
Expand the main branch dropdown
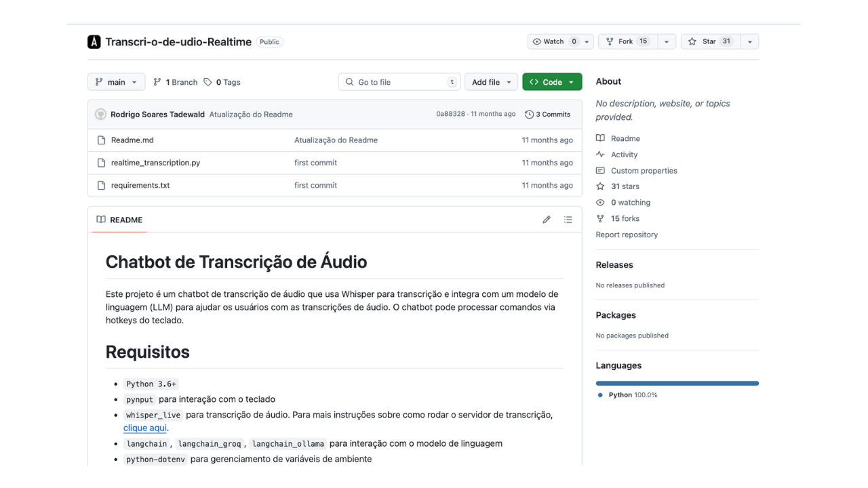point(117,82)
